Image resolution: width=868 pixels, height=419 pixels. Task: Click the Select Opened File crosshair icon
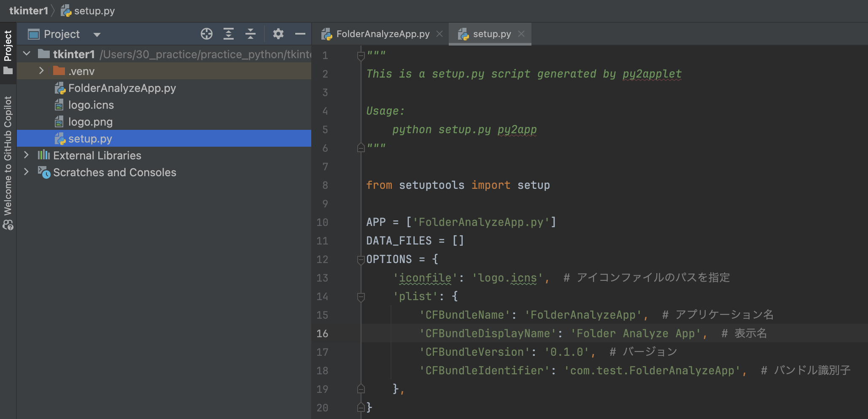207,34
